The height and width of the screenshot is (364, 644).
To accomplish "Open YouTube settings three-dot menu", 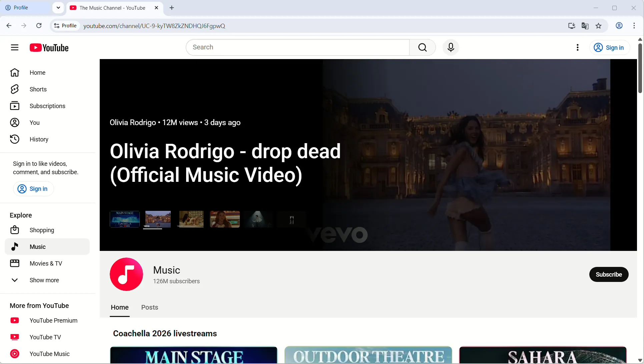I will tap(578, 47).
